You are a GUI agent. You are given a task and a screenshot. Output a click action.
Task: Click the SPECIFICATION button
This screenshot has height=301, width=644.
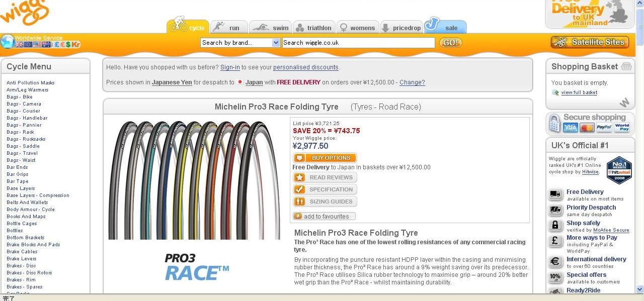tap(325, 189)
